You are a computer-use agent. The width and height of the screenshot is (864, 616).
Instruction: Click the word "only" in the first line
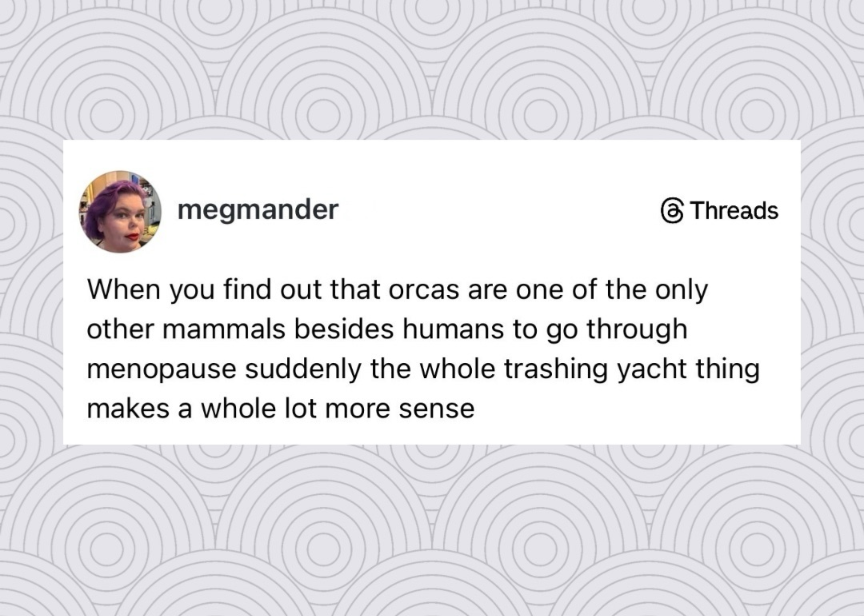tap(682, 290)
